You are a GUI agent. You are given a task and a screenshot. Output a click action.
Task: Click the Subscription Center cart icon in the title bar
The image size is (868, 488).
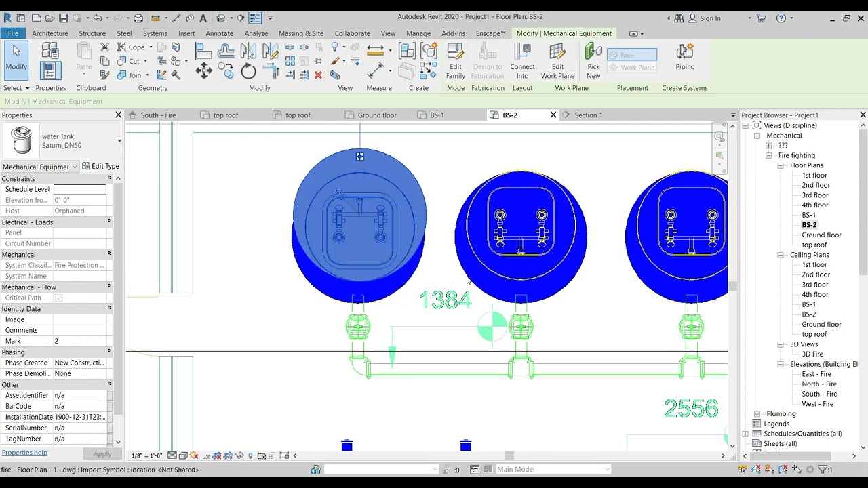click(x=761, y=18)
